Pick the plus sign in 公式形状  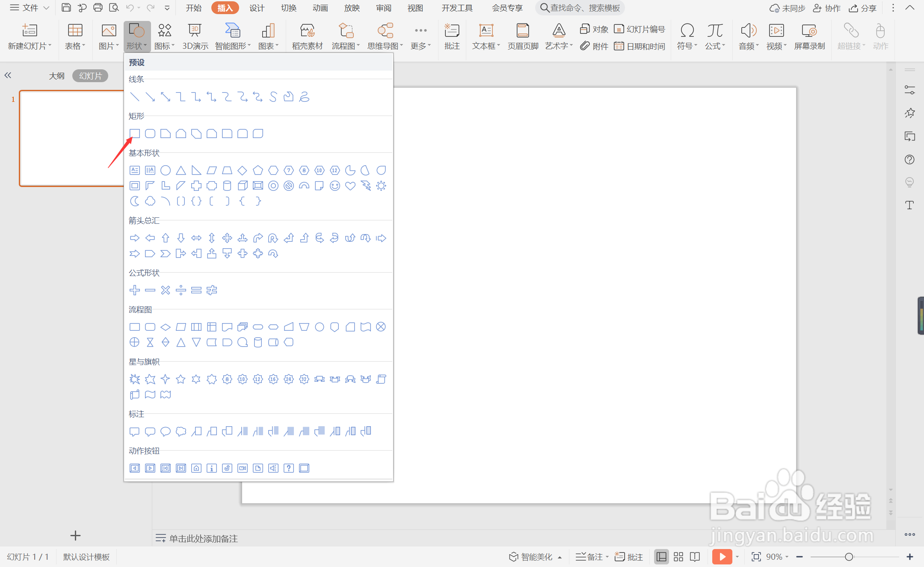point(135,290)
